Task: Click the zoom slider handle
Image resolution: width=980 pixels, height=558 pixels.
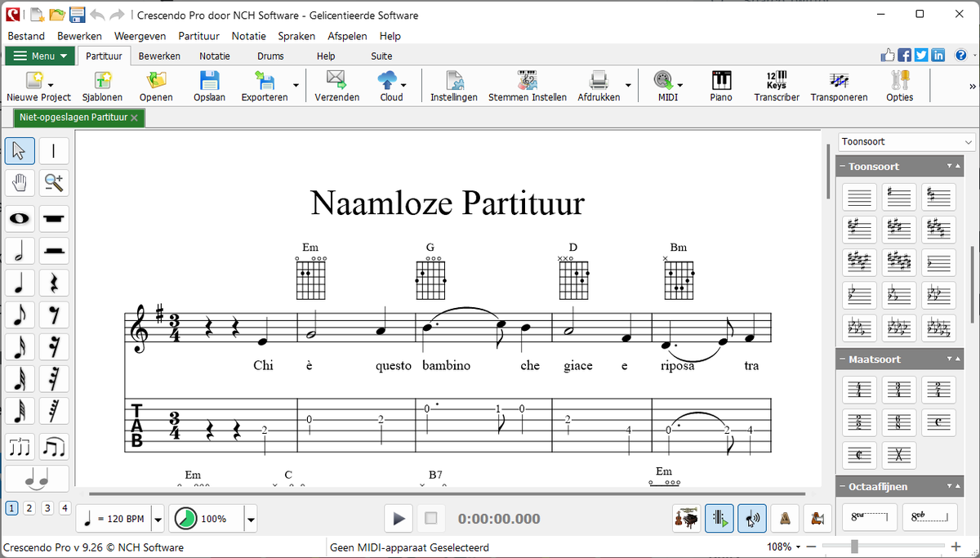Action: 854,547
